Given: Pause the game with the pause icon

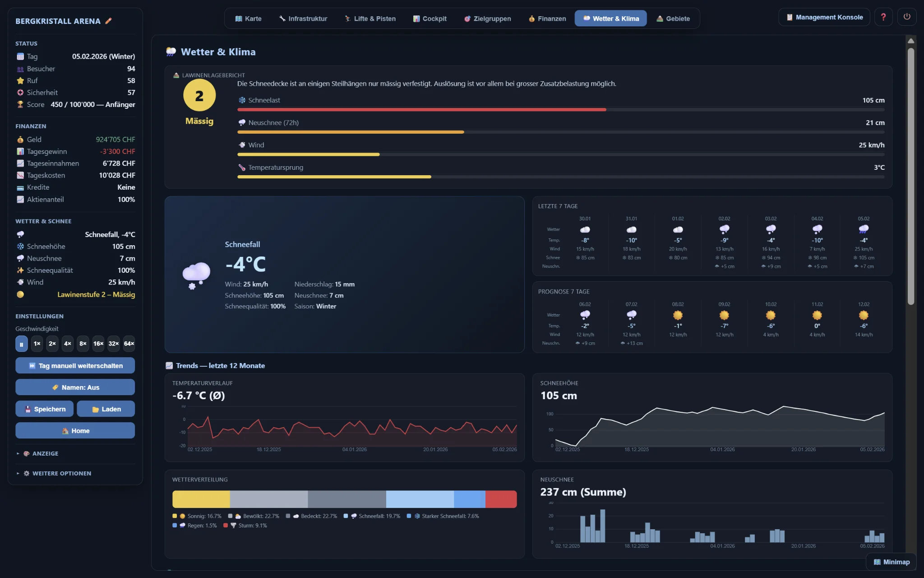Looking at the screenshot, I should (21, 344).
